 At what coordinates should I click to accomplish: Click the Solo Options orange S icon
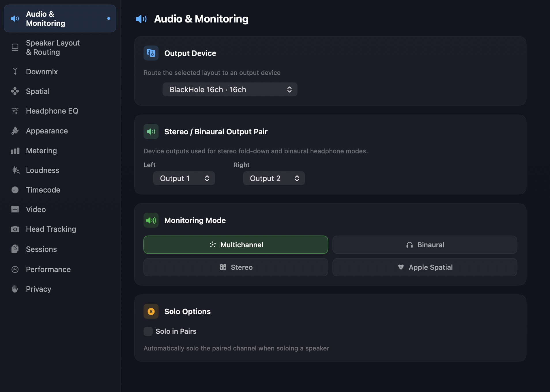click(151, 311)
